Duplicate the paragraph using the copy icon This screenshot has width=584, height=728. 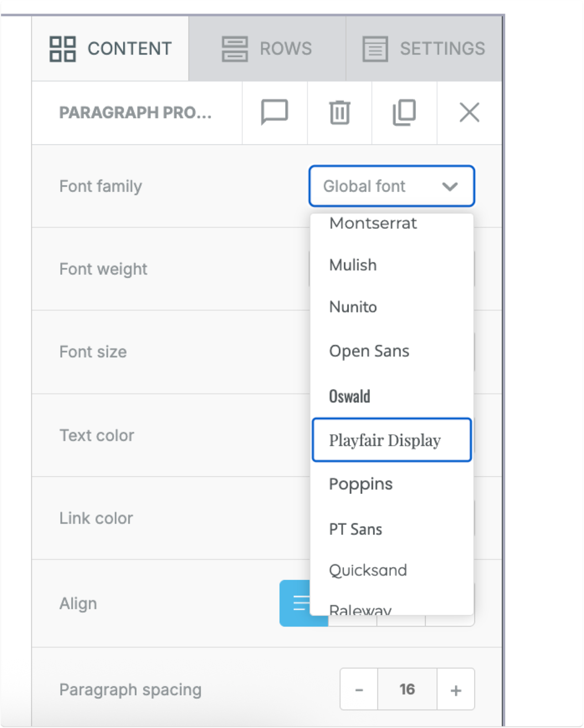pyautogui.click(x=404, y=112)
